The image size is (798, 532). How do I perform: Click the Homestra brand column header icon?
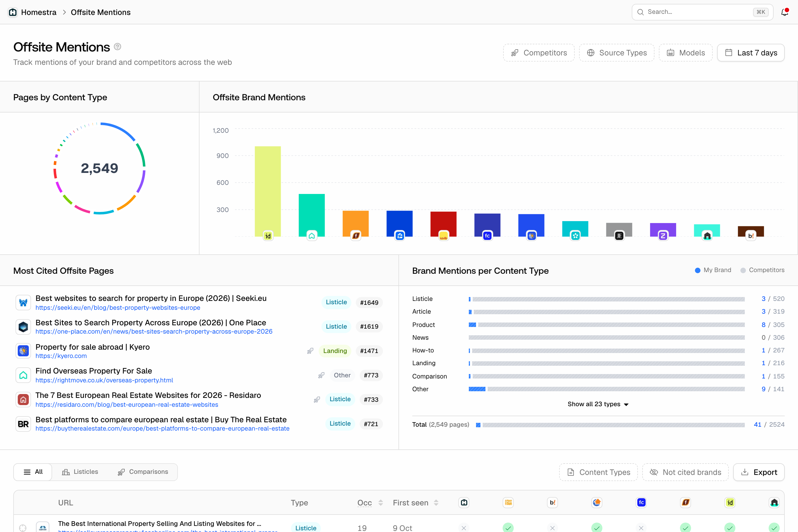pyautogui.click(x=464, y=502)
